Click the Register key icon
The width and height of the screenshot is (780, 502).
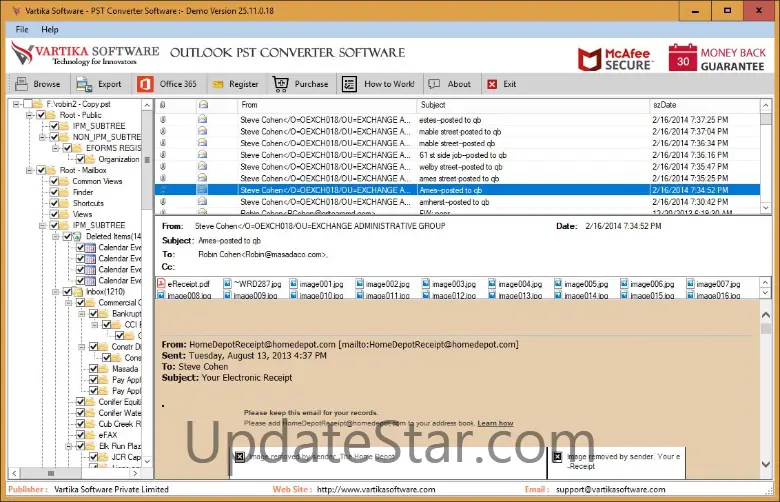[218, 85]
